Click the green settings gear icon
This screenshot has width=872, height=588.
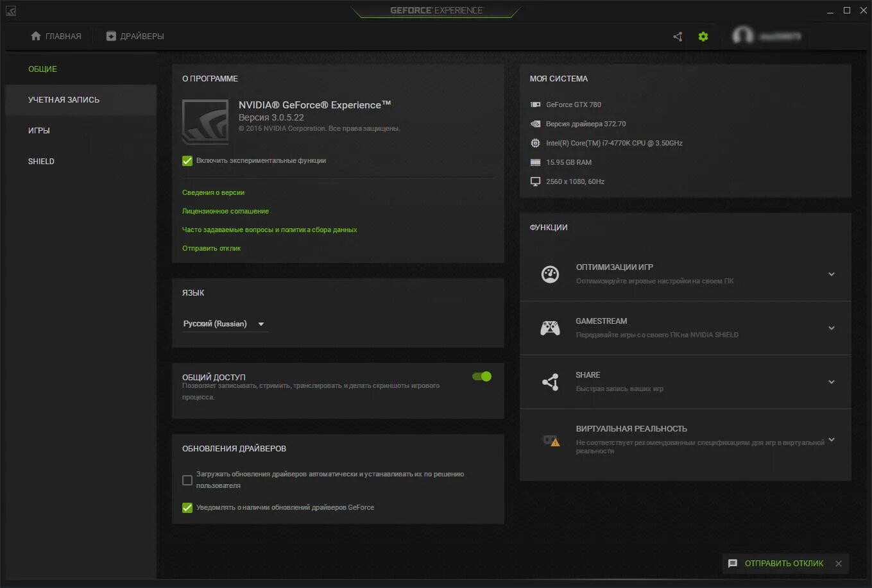703,37
